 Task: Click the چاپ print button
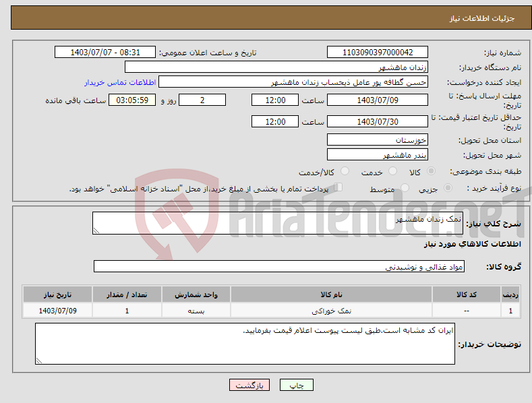[297, 385]
